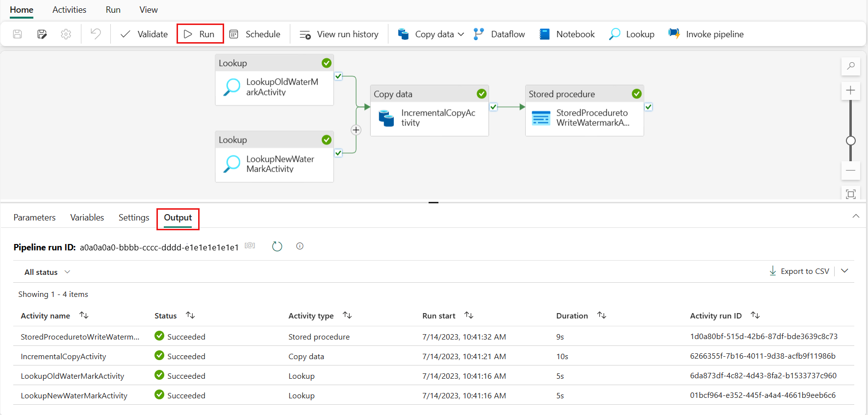The height and width of the screenshot is (415, 868).
Task: Open the All status filter dropdown
Action: coord(47,272)
